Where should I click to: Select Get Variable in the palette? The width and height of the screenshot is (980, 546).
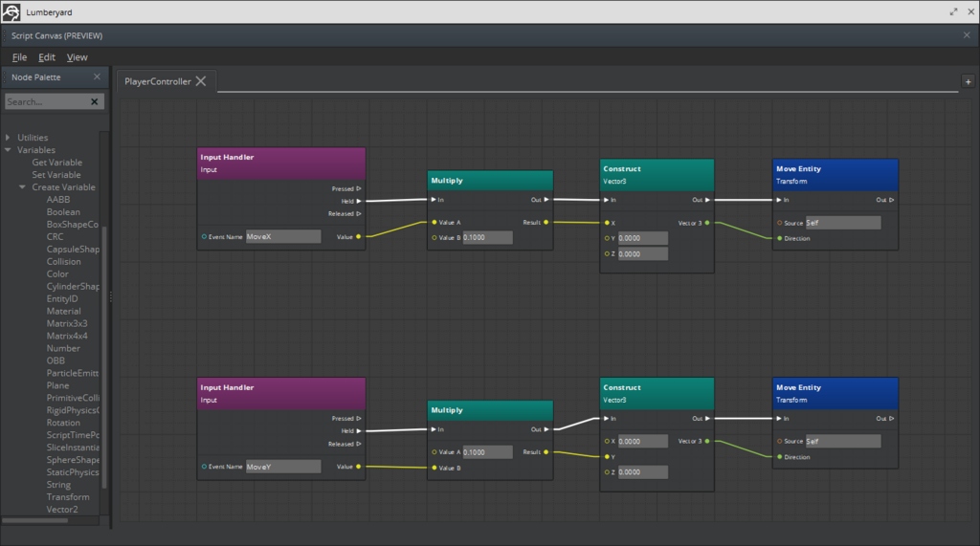pyautogui.click(x=56, y=163)
